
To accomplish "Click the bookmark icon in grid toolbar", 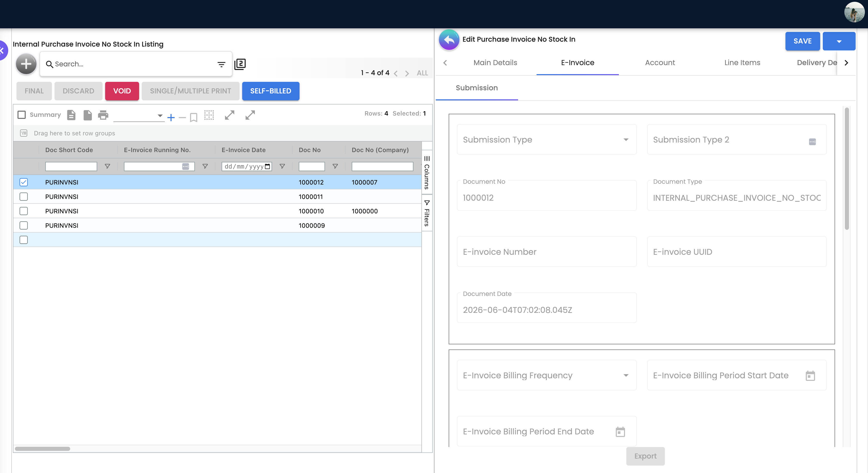I will point(193,117).
